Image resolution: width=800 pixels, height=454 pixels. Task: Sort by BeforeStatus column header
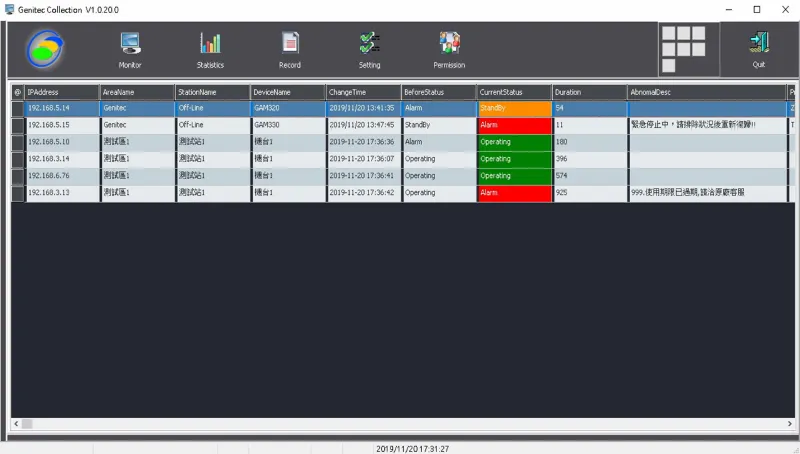click(439, 92)
